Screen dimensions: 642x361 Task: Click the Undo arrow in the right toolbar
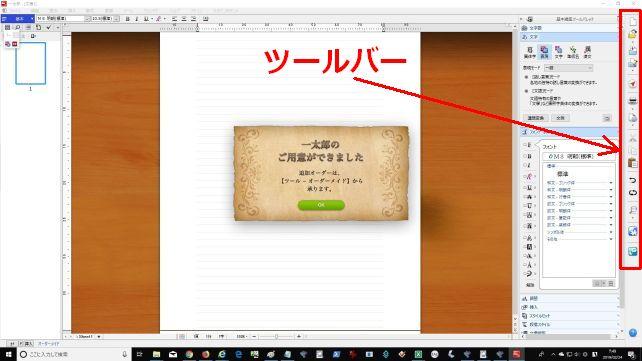633,180
